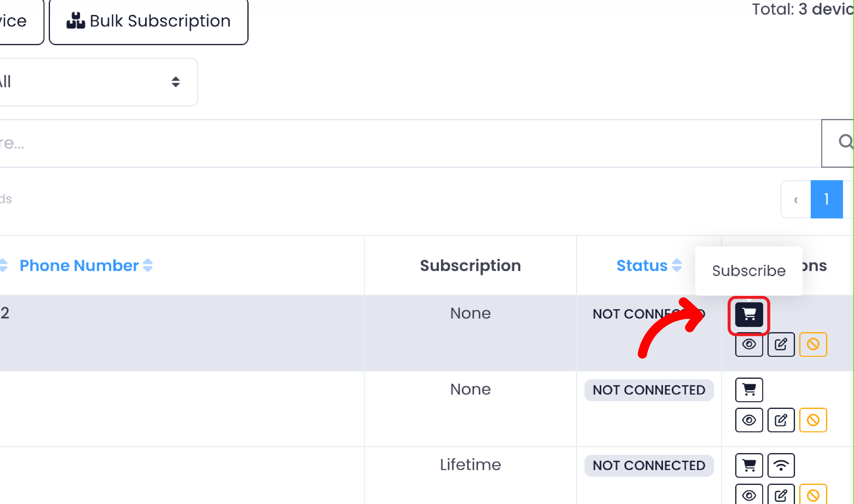Screen dimensions: 854x504
Task: Click orange block icon in second row
Action: (x=813, y=420)
